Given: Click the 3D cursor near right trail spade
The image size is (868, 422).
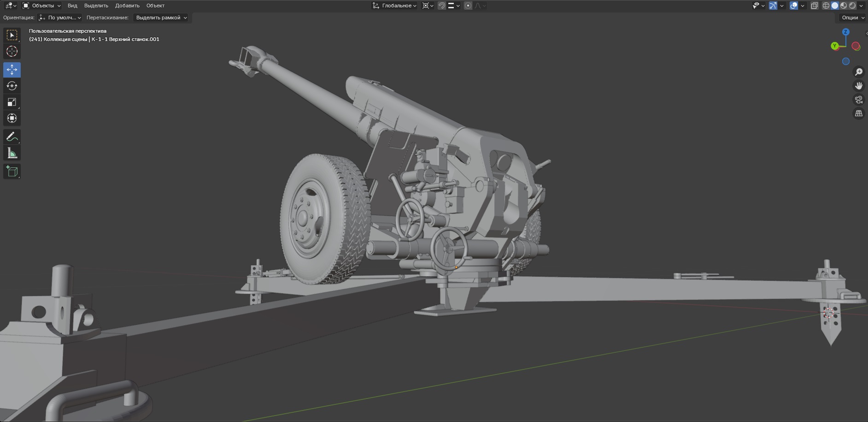Looking at the screenshot, I should pyautogui.click(x=828, y=313).
